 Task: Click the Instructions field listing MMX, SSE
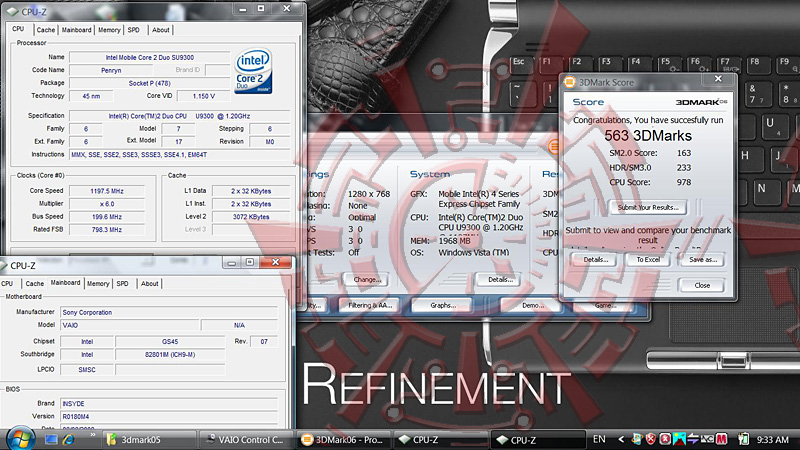(x=180, y=155)
